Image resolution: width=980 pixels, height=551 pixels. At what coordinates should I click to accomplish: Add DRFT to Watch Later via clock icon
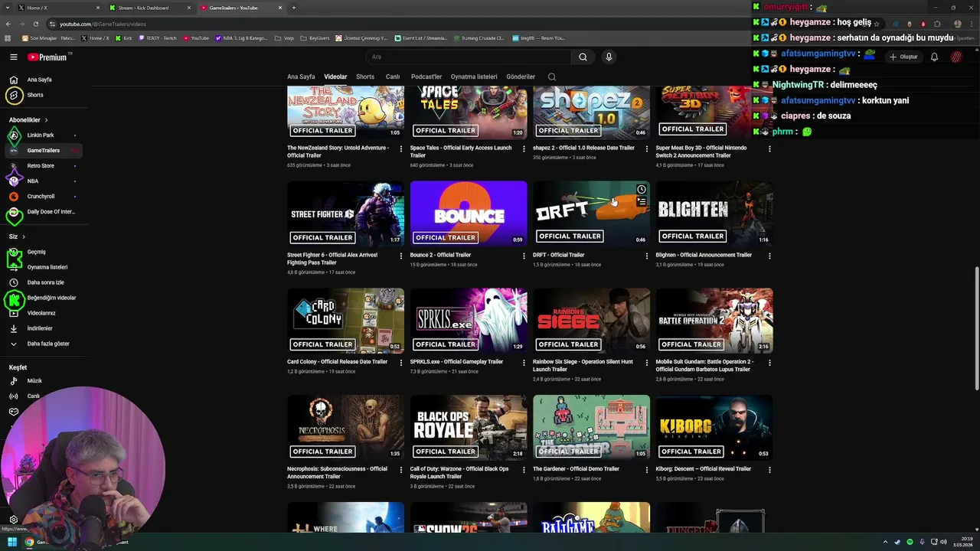pos(642,190)
